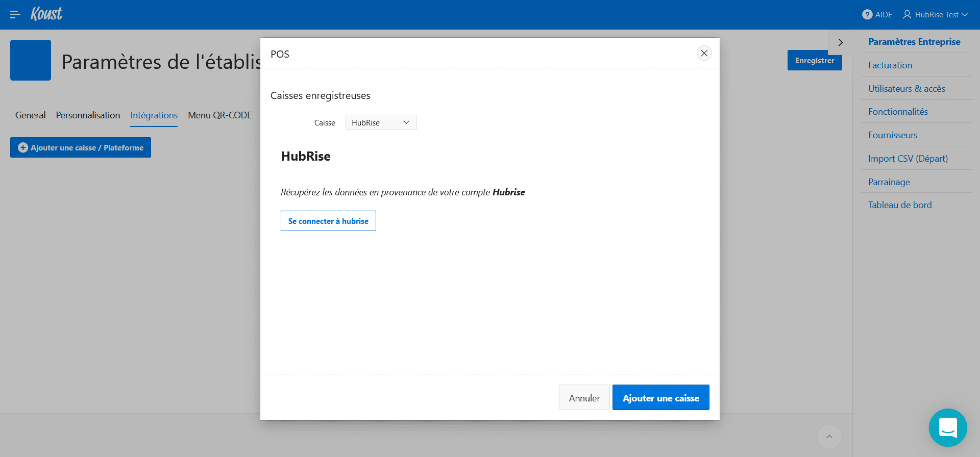Screen dimensions: 980x457
Task: Open HubRise Test user menu
Action: pyautogui.click(x=935, y=15)
